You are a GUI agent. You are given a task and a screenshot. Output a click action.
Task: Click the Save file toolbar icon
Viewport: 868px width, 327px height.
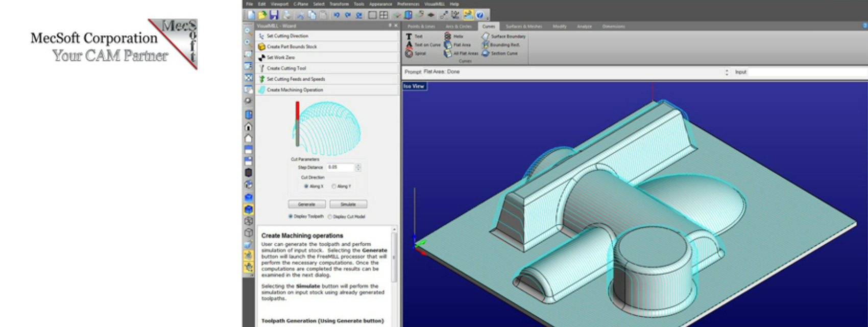[274, 15]
